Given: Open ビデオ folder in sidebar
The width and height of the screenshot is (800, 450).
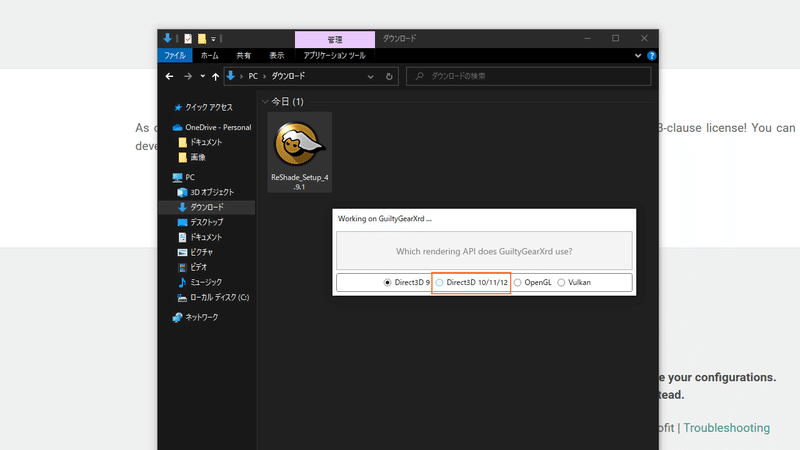Looking at the screenshot, I should coord(192,267).
